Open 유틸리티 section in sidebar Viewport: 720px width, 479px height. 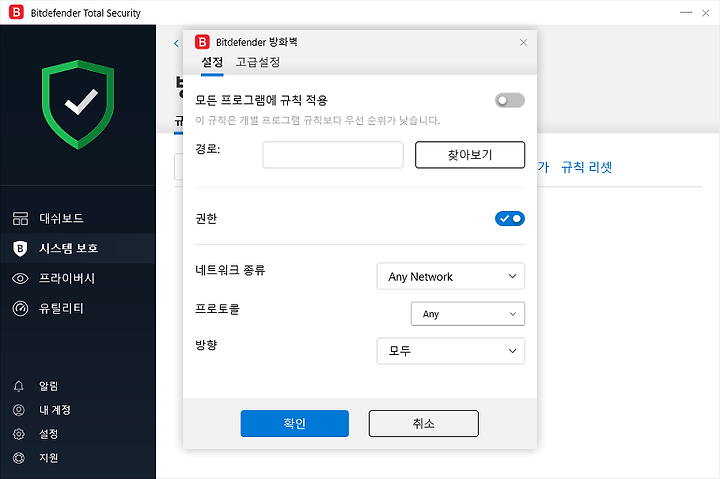[78, 308]
